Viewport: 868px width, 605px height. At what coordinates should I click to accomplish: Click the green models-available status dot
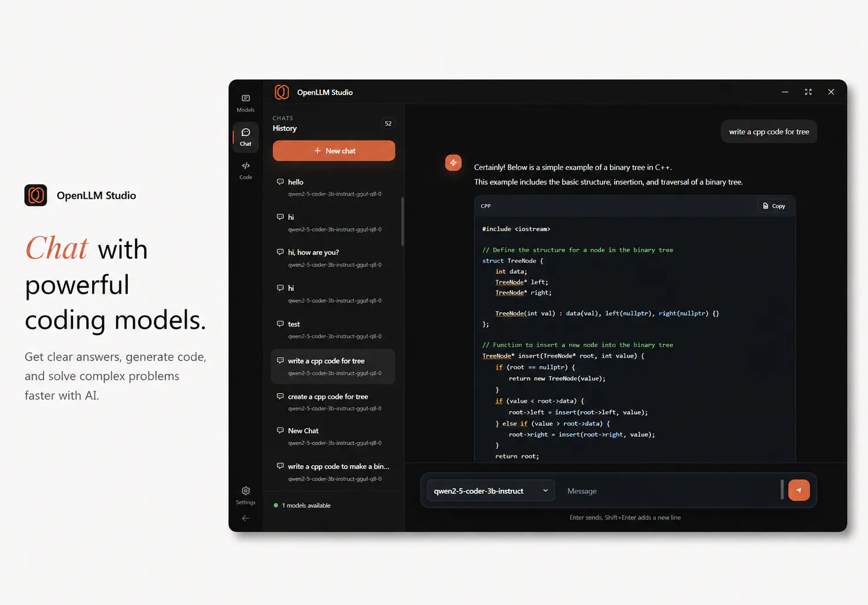(276, 505)
